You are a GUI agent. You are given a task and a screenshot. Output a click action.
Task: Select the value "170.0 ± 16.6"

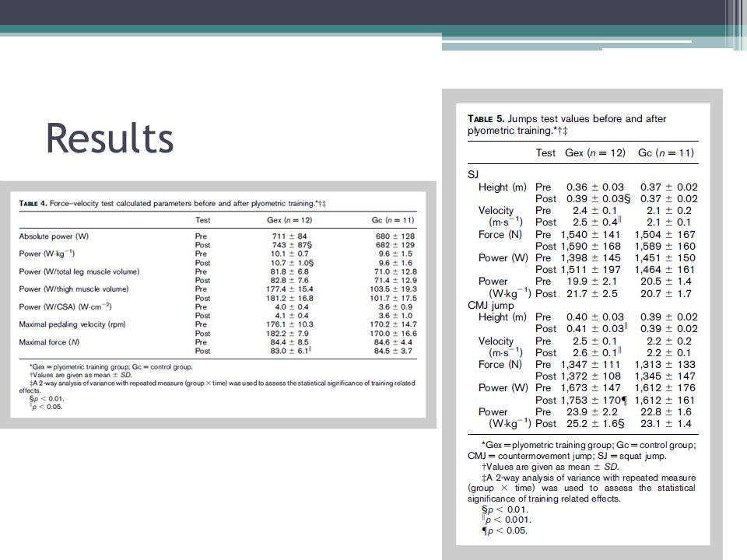point(394,334)
